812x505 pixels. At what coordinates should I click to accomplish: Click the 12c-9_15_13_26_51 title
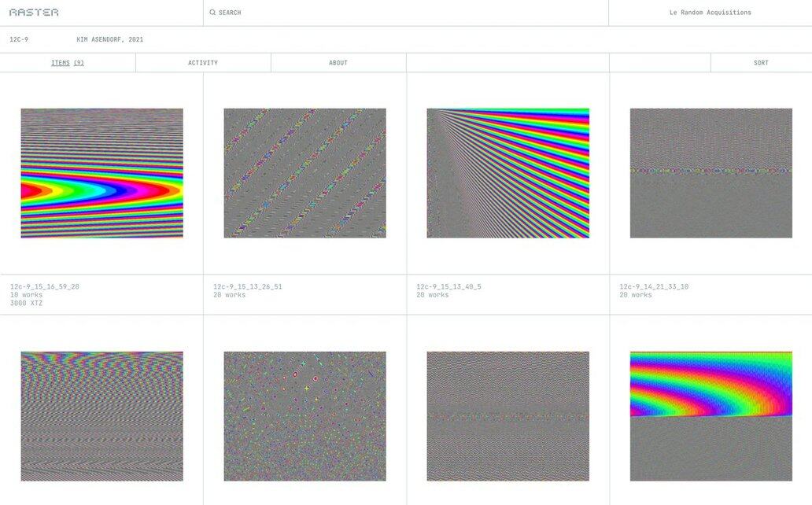pos(248,287)
